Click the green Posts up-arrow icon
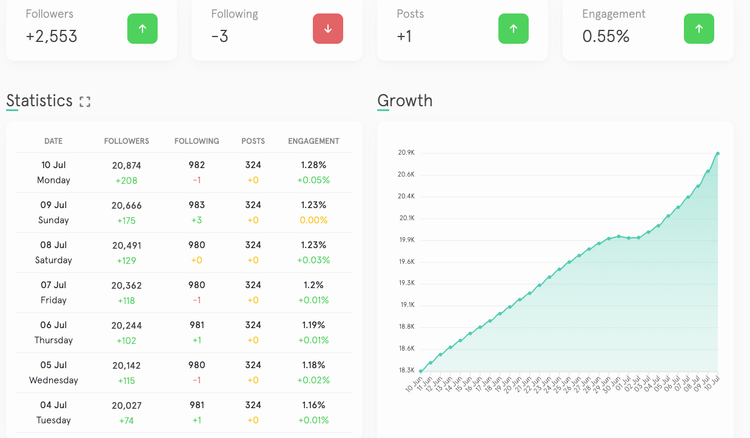Image resolution: width=750 pixels, height=438 pixels. [513, 29]
